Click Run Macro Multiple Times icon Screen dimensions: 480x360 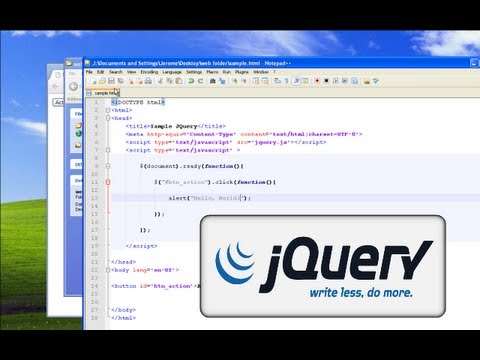click(x=345, y=81)
